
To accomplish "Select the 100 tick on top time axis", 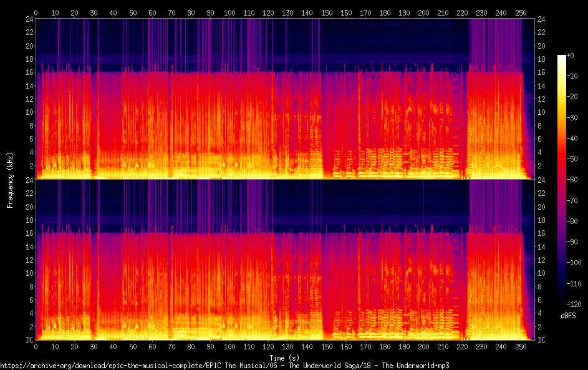I will [229, 12].
